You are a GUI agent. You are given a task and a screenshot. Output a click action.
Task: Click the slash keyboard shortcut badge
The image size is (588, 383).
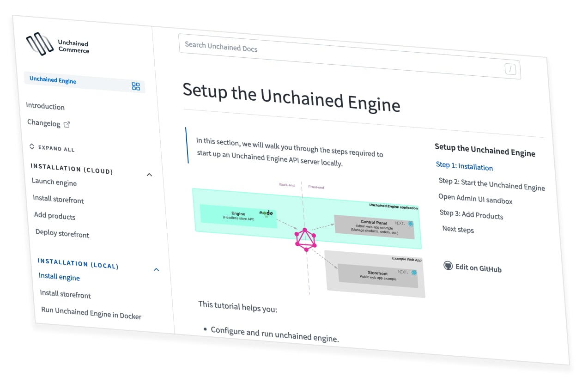click(510, 68)
